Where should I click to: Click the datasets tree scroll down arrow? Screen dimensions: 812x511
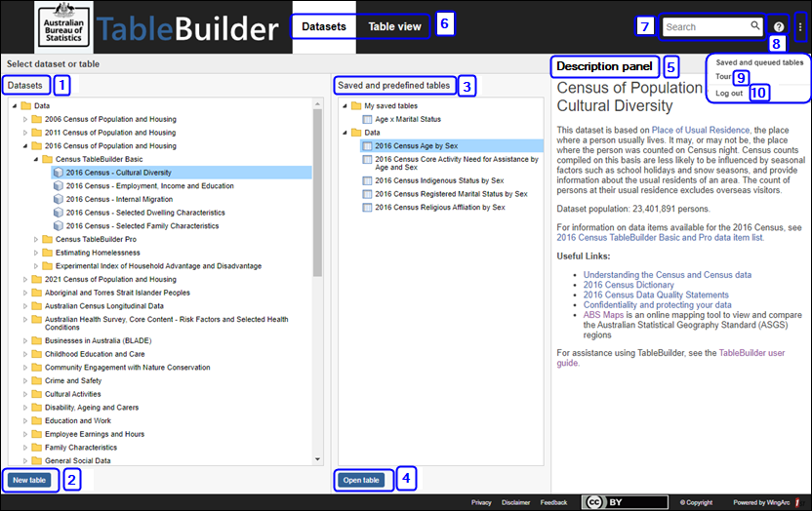(x=317, y=459)
